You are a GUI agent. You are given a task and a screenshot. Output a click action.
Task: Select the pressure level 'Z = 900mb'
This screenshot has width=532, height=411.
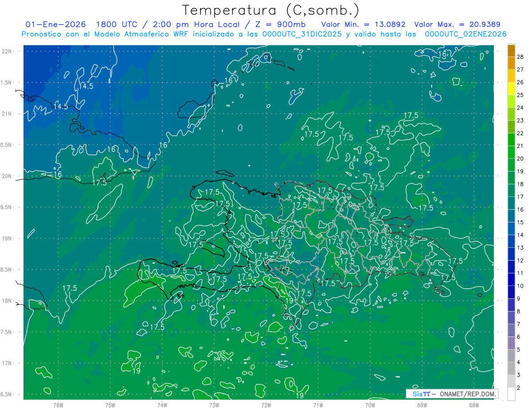click(279, 24)
